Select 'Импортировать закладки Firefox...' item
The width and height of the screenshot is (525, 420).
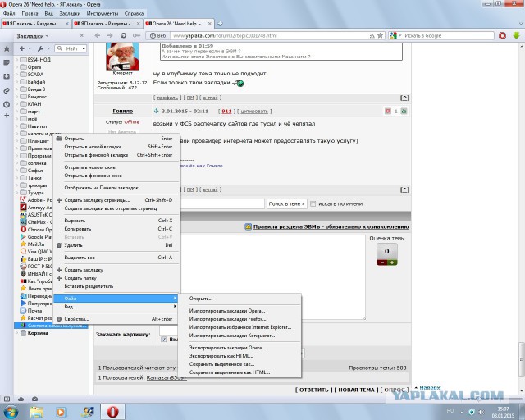tap(240, 319)
